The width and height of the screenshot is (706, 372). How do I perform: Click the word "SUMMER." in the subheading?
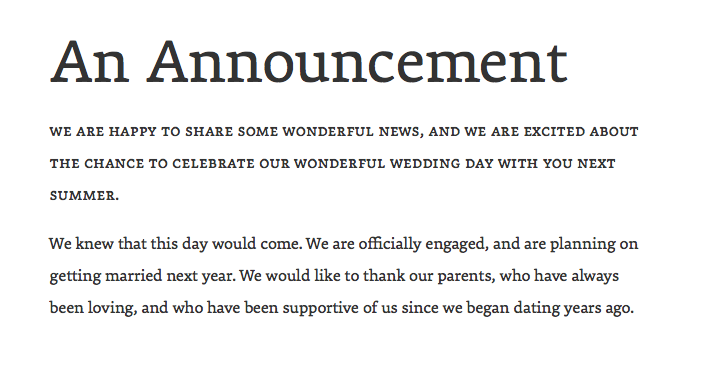(84, 195)
